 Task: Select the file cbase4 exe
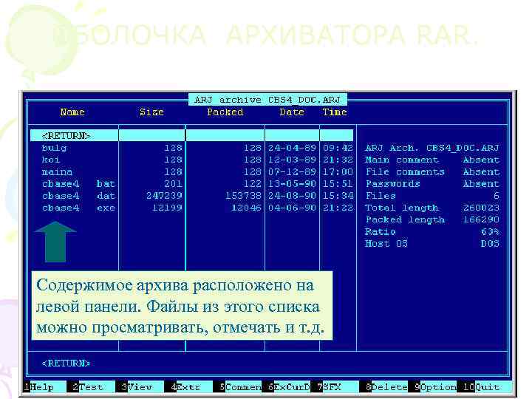(78, 208)
